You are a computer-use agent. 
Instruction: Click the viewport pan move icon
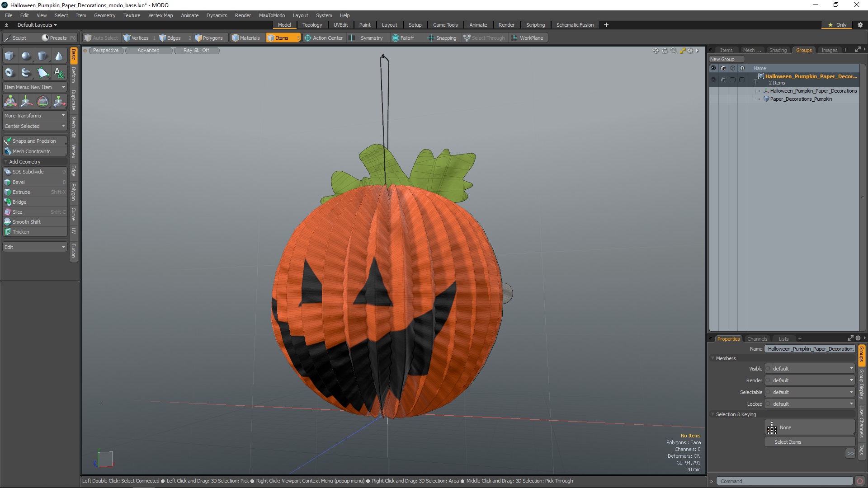tap(656, 51)
